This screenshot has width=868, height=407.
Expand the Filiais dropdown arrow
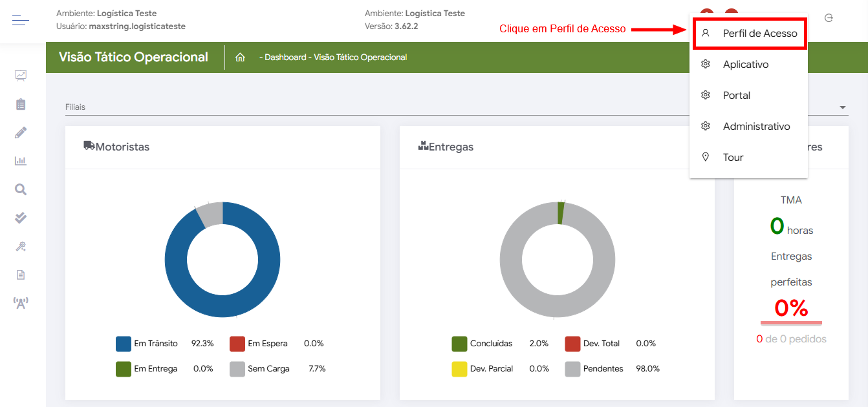click(842, 107)
